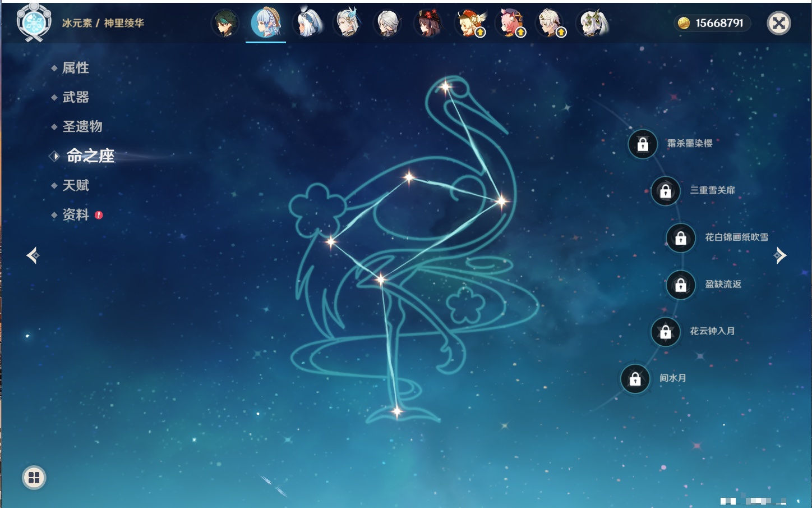Click the Mora coin balance 15668791

coord(712,23)
